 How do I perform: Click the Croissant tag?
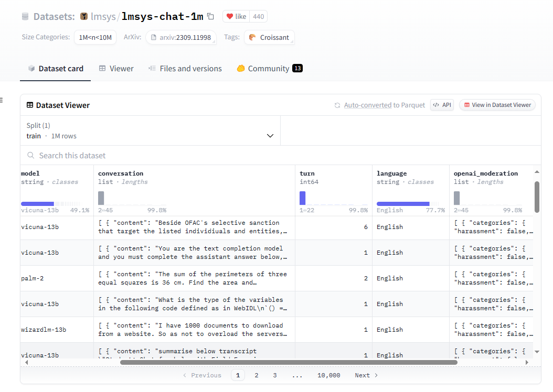[270, 37]
